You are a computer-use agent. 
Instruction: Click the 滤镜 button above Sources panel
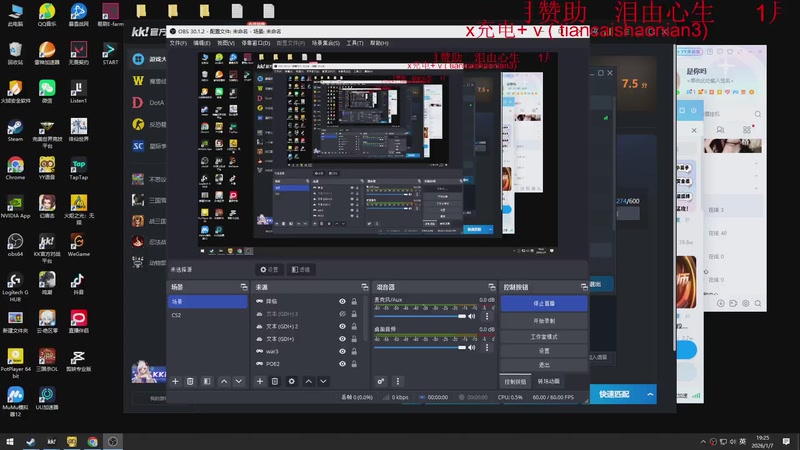(x=301, y=269)
